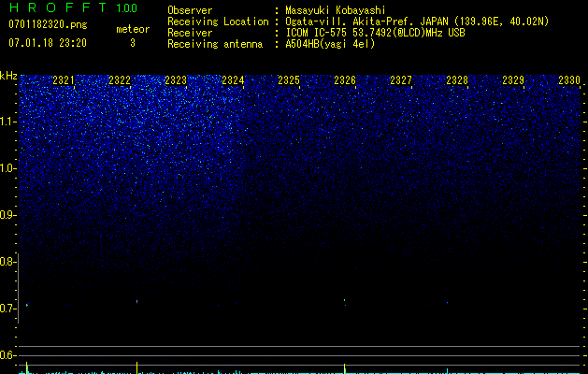Click the 2324 time marker

[233, 79]
